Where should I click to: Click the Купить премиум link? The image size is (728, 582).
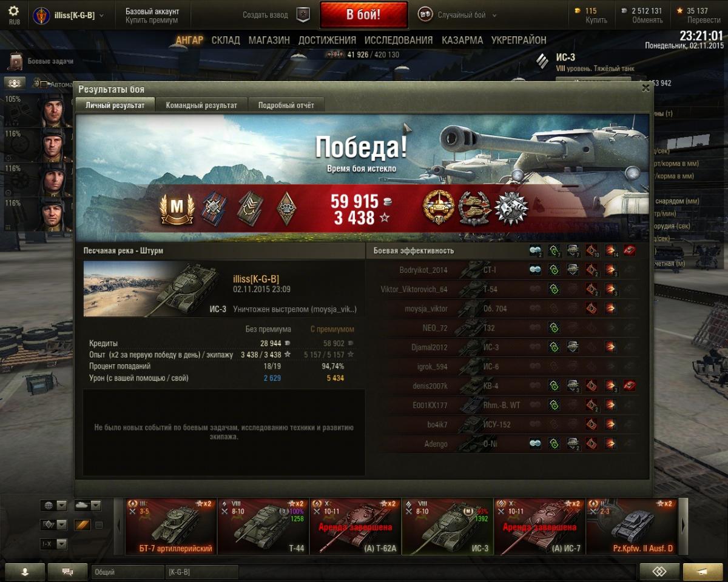point(152,21)
